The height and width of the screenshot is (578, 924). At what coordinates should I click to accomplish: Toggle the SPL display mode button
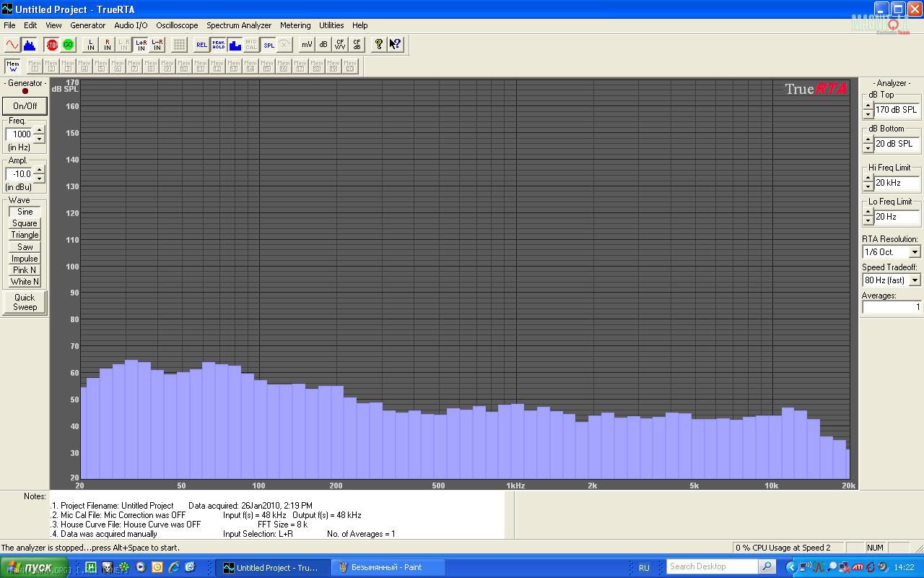[x=269, y=45]
